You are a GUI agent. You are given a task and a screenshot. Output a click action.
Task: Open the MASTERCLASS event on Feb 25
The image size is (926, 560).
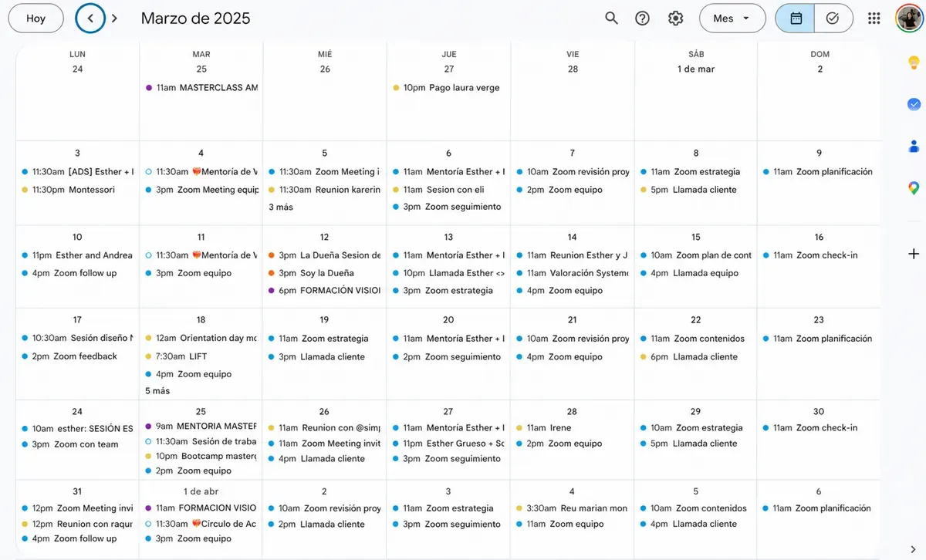pos(201,88)
